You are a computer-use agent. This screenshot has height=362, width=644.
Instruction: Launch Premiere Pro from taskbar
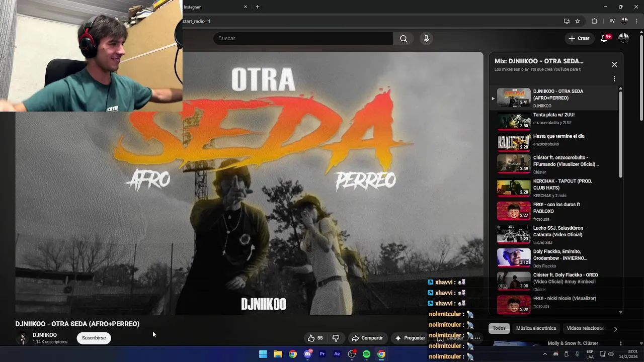pyautogui.click(x=323, y=354)
